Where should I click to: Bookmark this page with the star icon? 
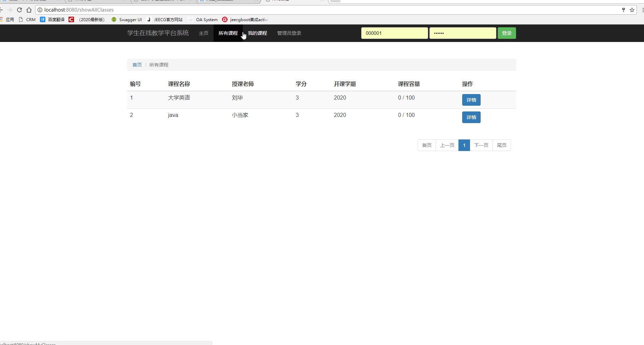[632, 10]
